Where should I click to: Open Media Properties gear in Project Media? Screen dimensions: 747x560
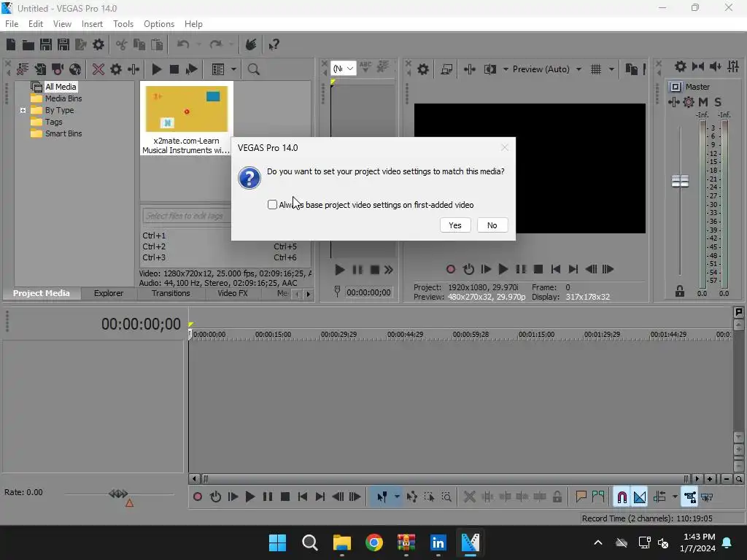[x=116, y=69]
